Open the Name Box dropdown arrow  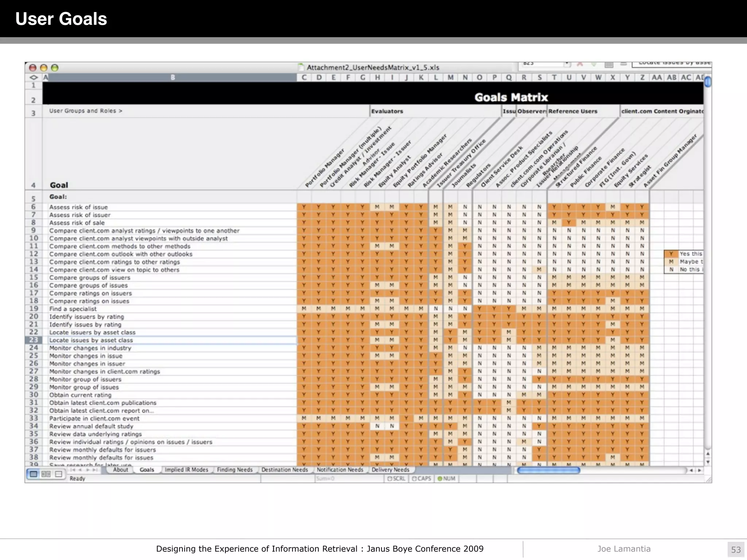tap(567, 64)
